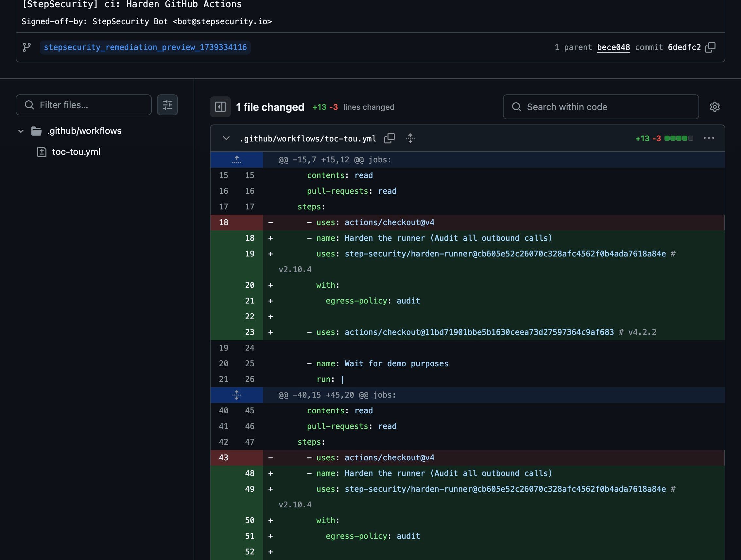Click the diffstat squares beside +13 -3
This screenshot has width=741, height=560.
[x=679, y=138]
